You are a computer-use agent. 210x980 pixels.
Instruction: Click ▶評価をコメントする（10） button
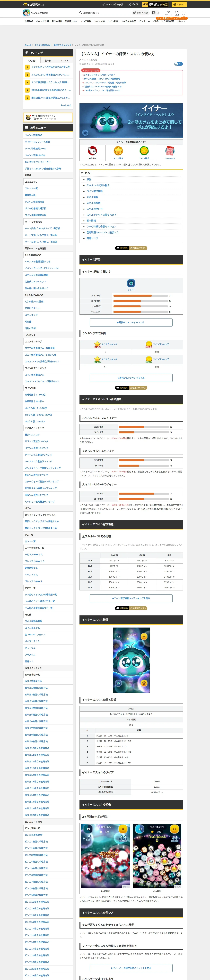coord(131,323)
